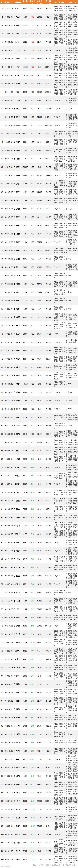Click turnover amount 371.81
The width and height of the screenshot is (78, 868).
click(x=48, y=25)
